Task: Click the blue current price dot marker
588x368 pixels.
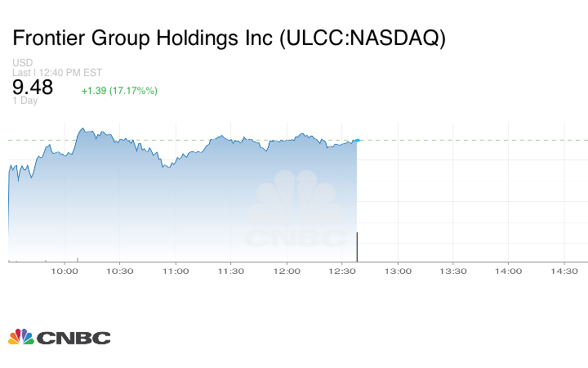Action: pos(357,140)
